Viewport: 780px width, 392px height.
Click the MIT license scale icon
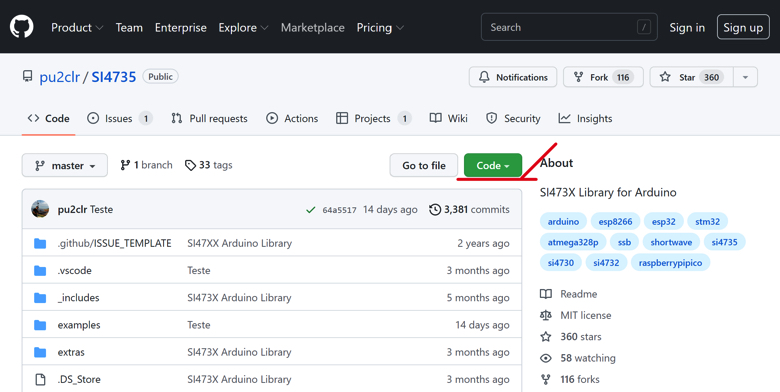[546, 315]
